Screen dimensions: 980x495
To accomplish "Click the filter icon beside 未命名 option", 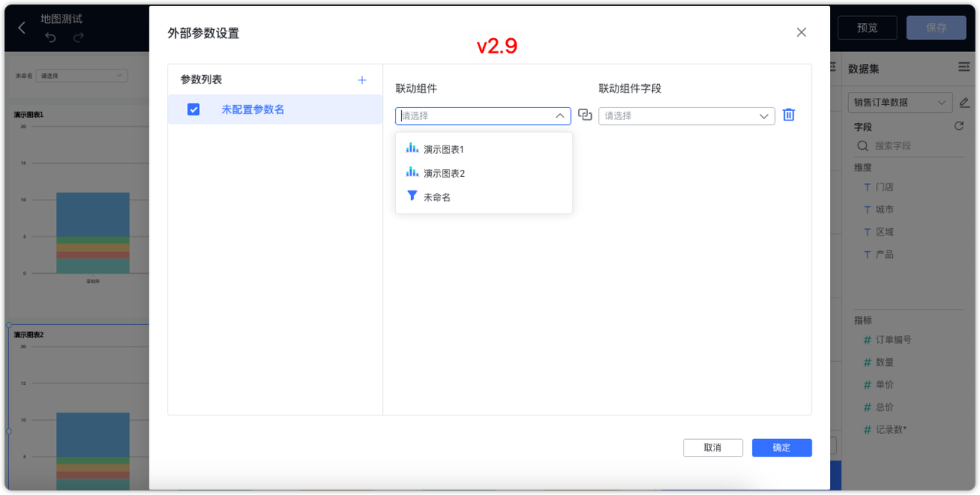I will click(x=412, y=196).
